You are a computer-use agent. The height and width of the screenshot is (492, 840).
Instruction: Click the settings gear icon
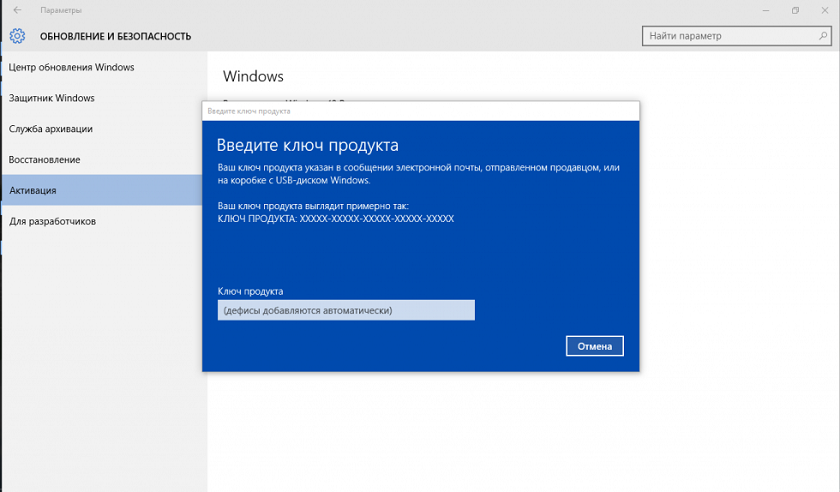(x=17, y=37)
